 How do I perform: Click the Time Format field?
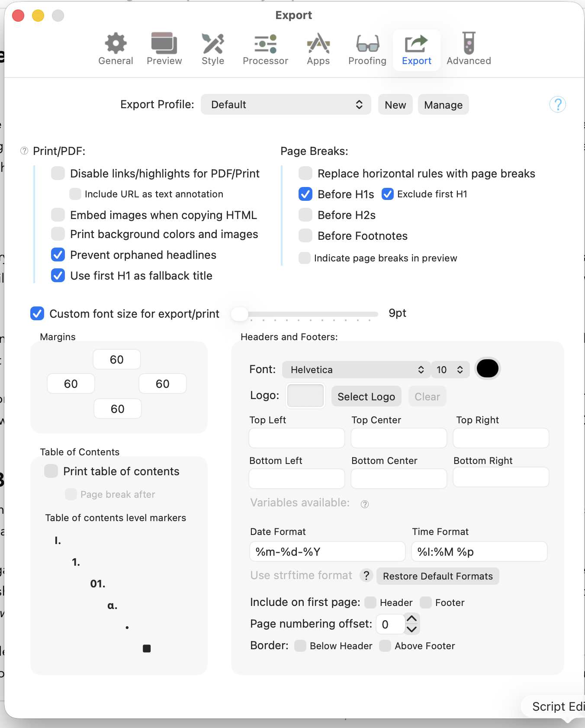click(x=479, y=551)
